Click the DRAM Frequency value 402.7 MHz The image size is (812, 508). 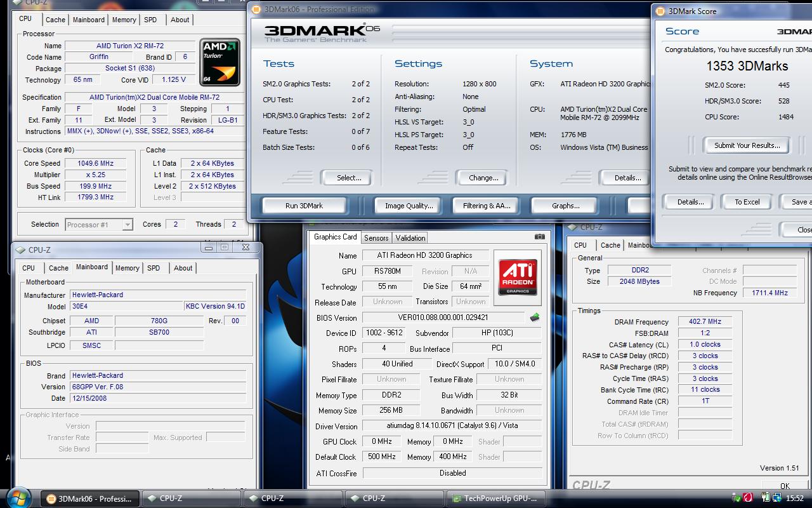pyautogui.click(x=705, y=322)
